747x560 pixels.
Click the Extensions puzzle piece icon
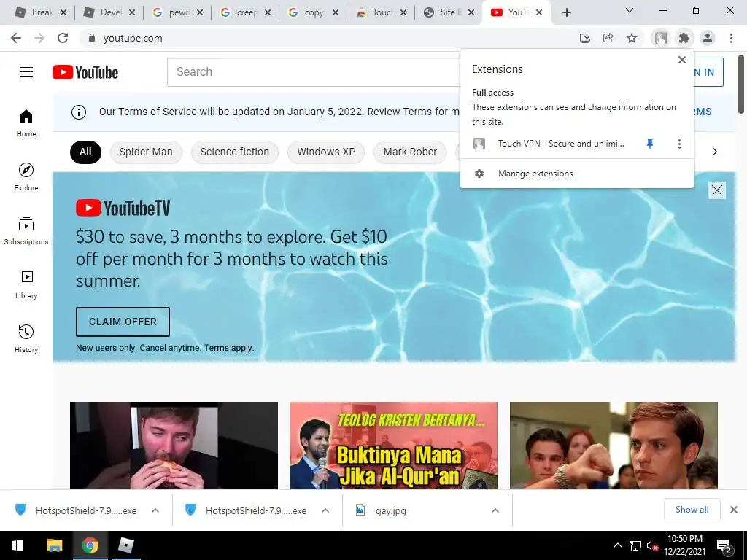tap(684, 38)
